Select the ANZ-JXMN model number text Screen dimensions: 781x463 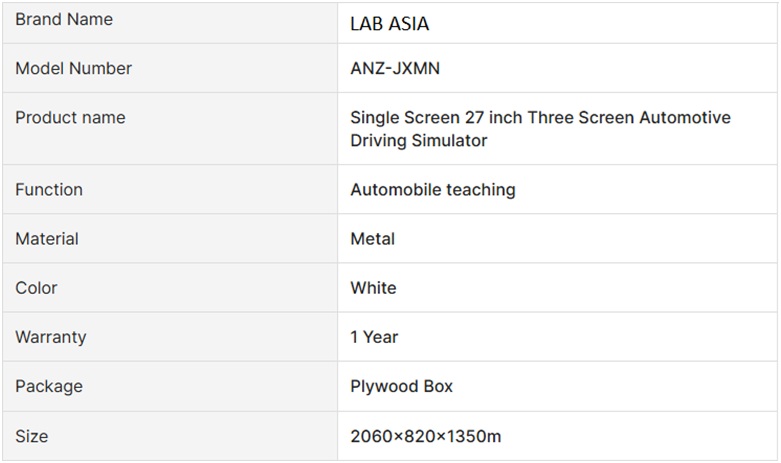pos(395,69)
